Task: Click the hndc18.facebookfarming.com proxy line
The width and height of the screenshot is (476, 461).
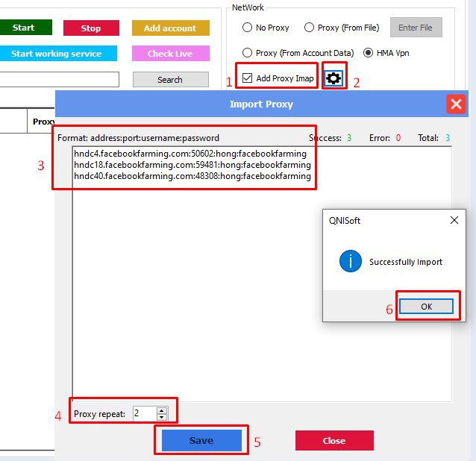Action: [x=192, y=165]
